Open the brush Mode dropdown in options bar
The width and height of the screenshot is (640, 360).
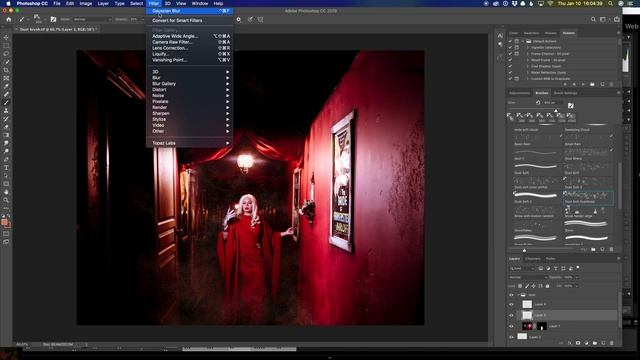[x=92, y=19]
